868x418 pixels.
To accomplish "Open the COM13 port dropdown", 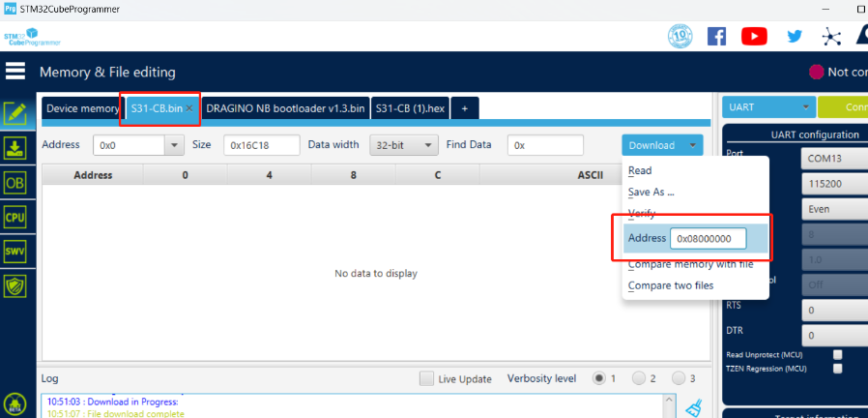I will [x=834, y=159].
